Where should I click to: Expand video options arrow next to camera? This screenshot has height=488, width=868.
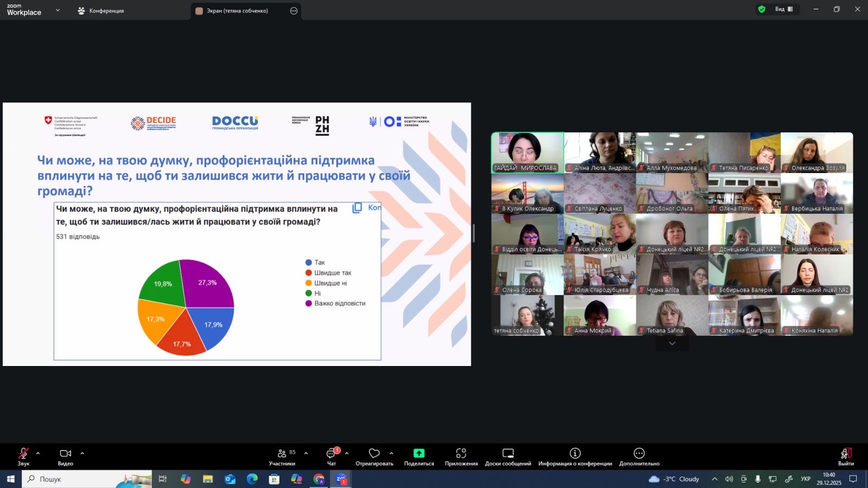(82, 453)
